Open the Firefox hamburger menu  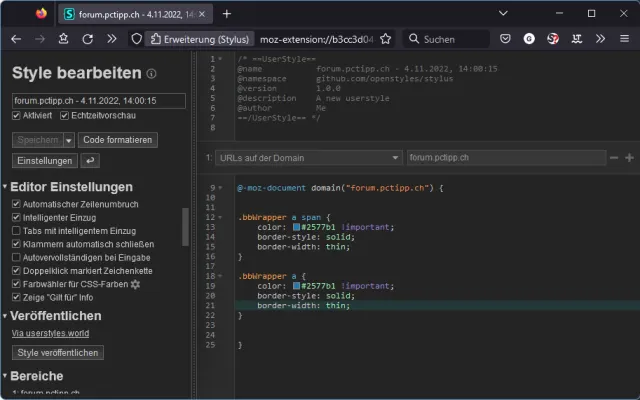tap(626, 39)
